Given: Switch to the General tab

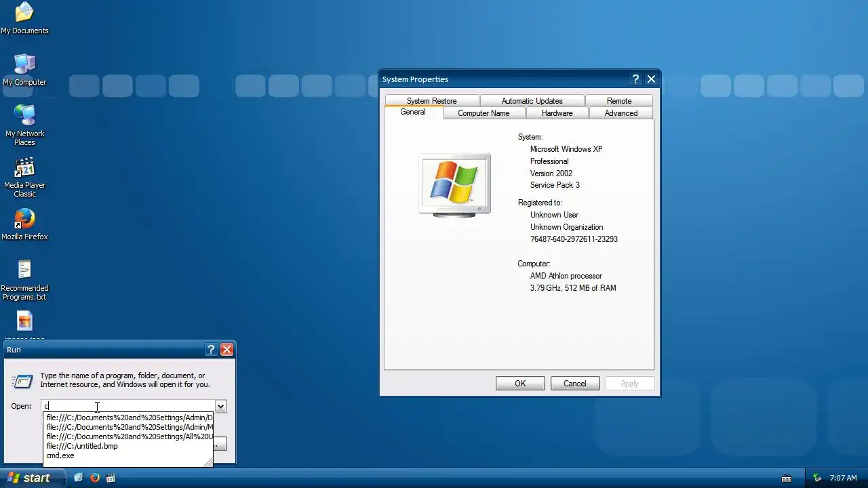Looking at the screenshot, I should tap(413, 113).
